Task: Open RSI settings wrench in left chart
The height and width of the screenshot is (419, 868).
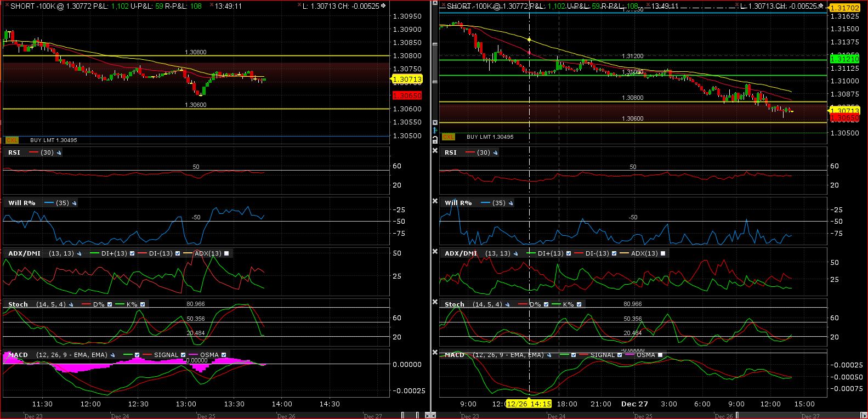Action: (x=59, y=152)
